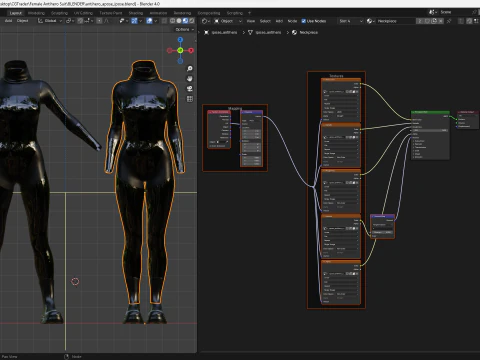Toggle X-ray mode in viewport
Screen dimensions: 480x360
click(164, 21)
